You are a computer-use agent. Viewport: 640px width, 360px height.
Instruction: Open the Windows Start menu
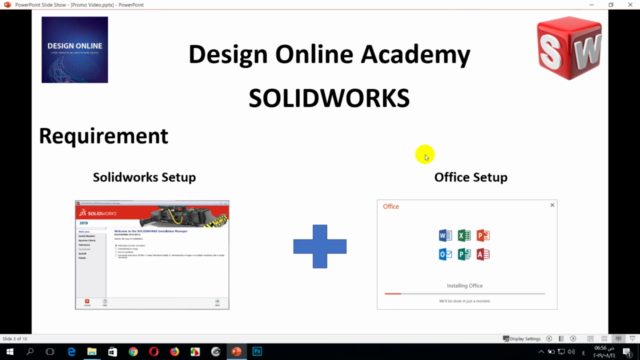(9, 352)
